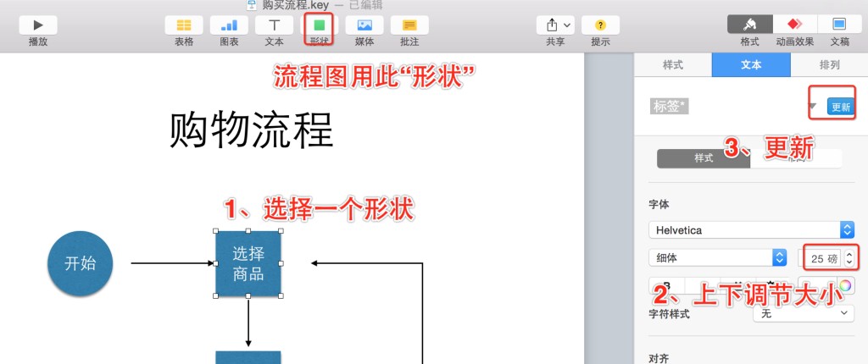Expand the 细体 typeface dropdown

717,257
